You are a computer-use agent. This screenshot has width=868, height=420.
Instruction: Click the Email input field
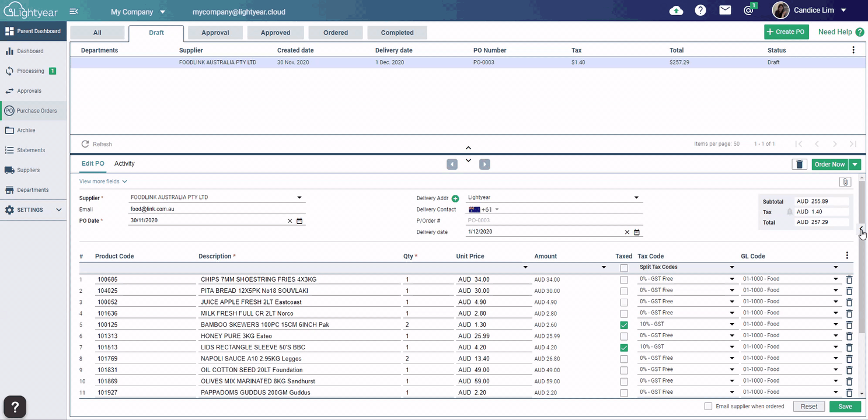[x=216, y=209]
